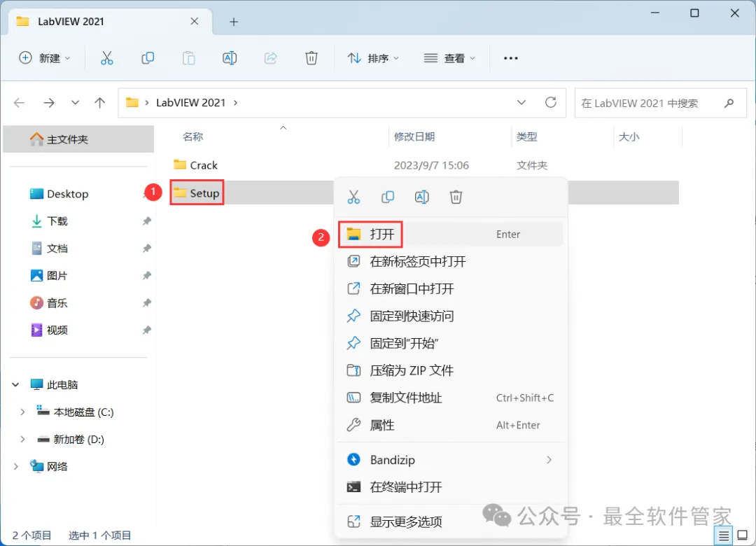Choose 复制文件地址 menu entry

pos(451,398)
